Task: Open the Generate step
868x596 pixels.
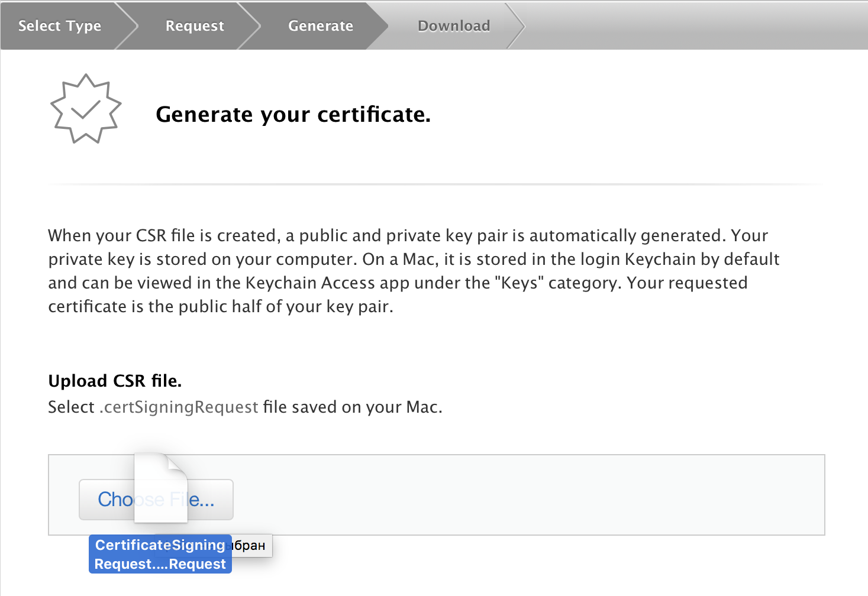Action: 321,26
